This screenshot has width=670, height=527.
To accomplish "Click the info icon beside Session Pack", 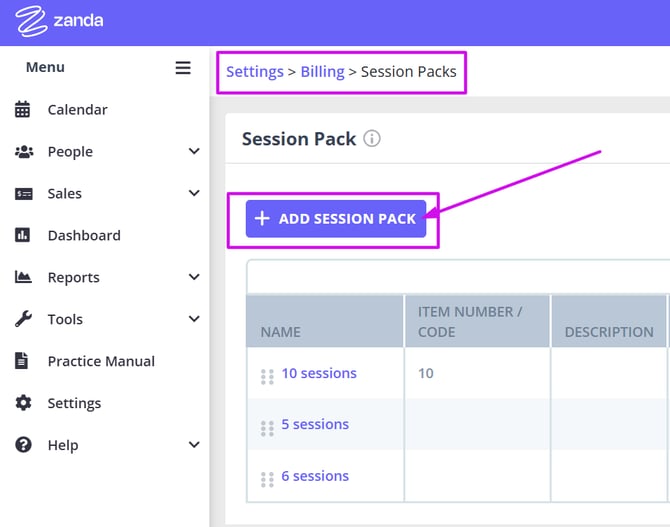I will pos(372,139).
